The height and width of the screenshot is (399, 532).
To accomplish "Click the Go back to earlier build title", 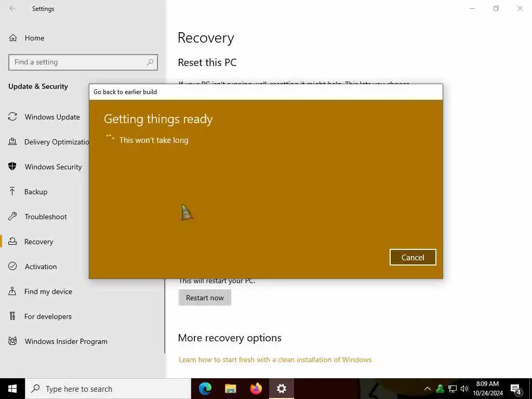I will point(125,92).
